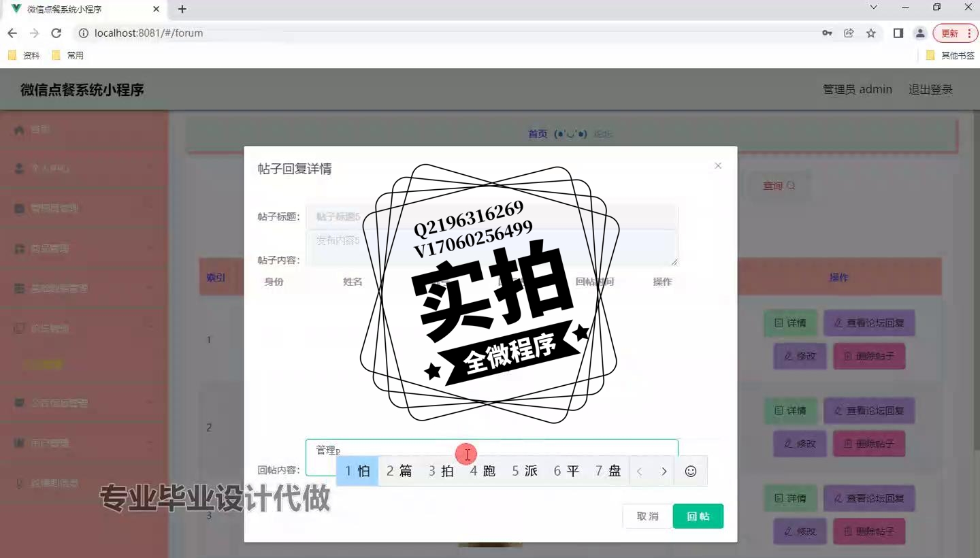
Task: Open a new browser tab
Action: pos(182,9)
